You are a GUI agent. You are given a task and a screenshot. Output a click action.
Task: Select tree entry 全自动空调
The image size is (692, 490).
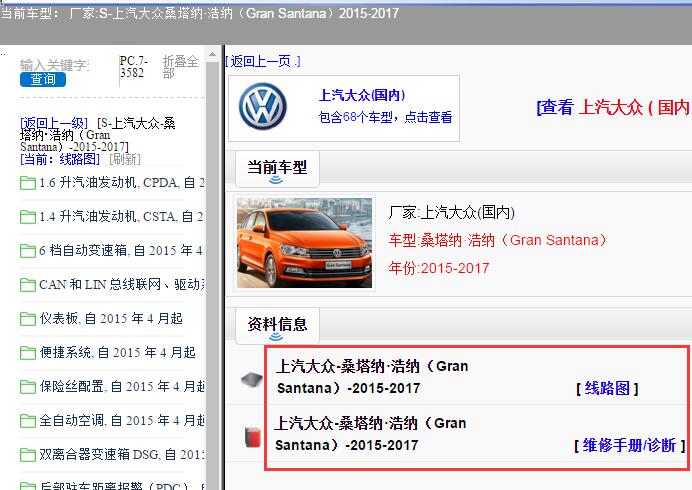(122, 420)
